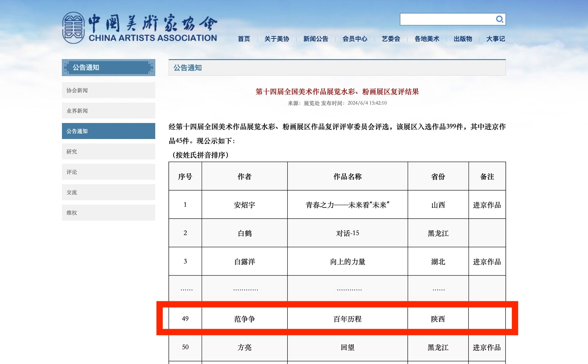Click inside the search input field
This screenshot has height=364, width=588.
(x=449, y=19)
